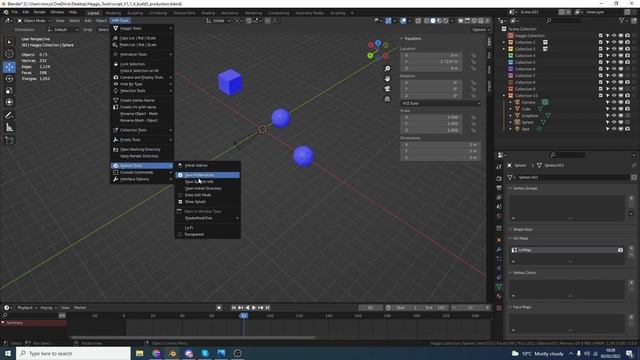
Task: Select the Select Box tool
Action: (9, 42)
